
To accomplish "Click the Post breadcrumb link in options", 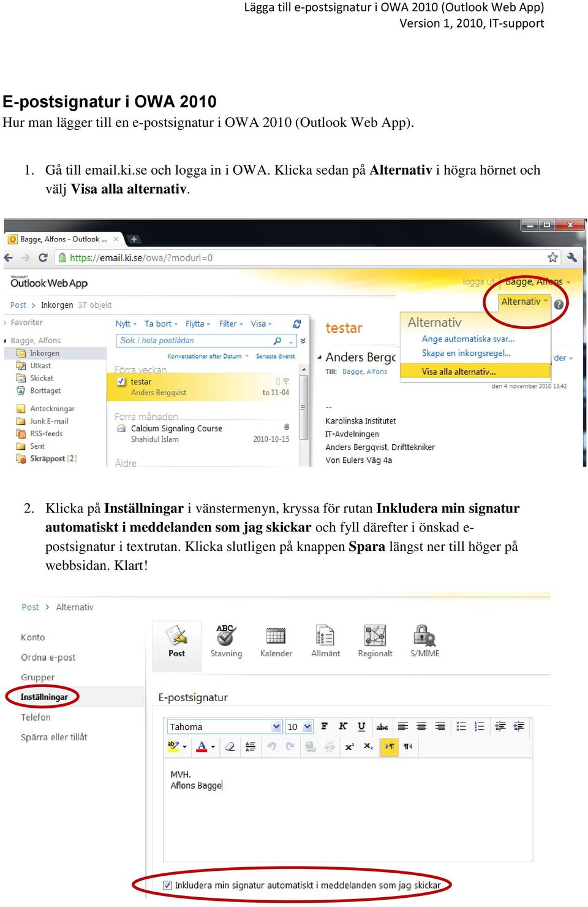I will tap(30, 607).
